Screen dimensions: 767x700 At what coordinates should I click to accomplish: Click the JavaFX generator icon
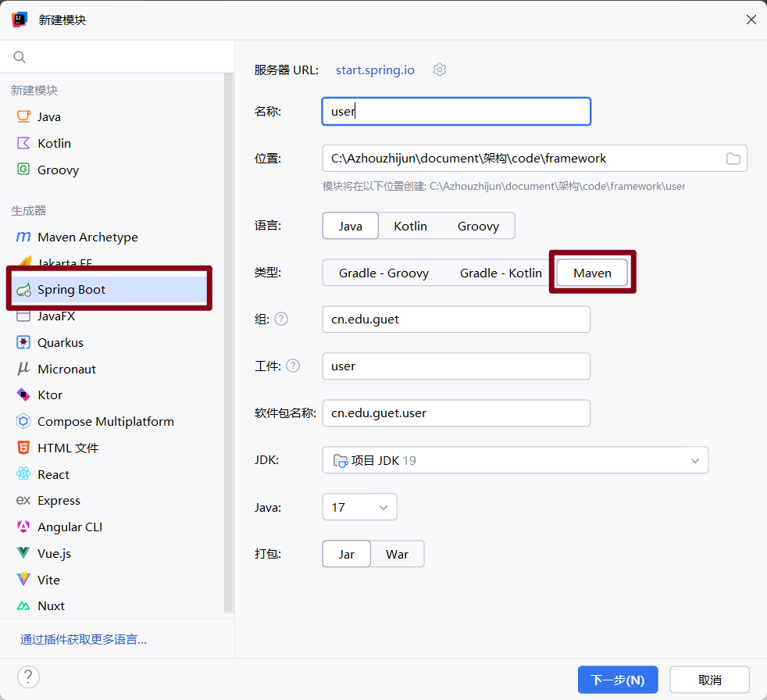point(23,316)
